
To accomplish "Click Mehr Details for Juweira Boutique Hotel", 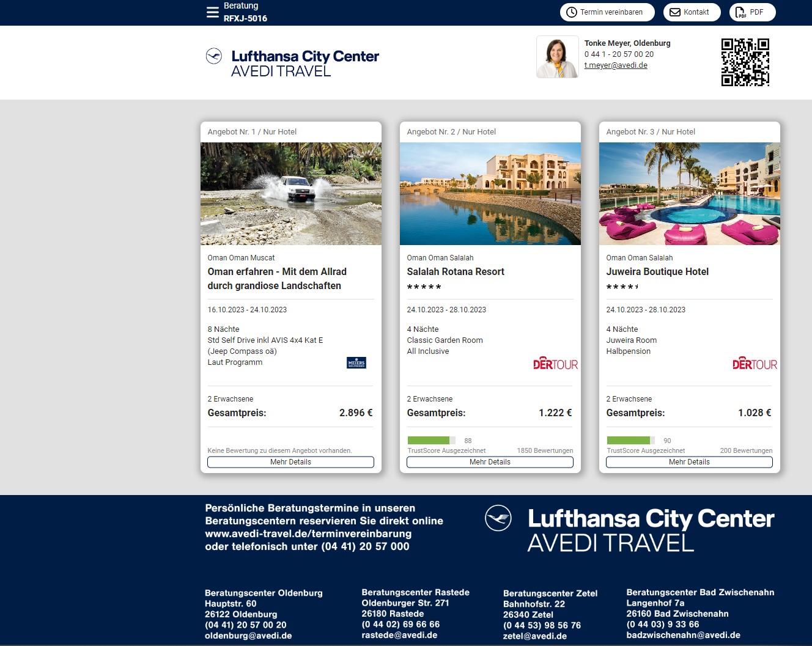I will pos(689,462).
